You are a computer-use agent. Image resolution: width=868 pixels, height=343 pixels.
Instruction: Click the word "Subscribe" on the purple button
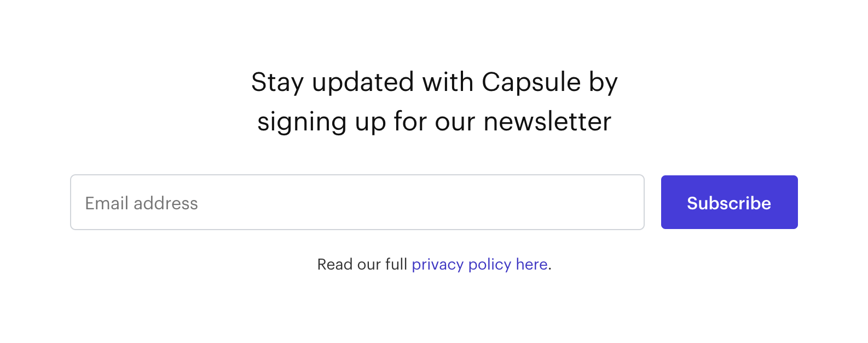[729, 203]
